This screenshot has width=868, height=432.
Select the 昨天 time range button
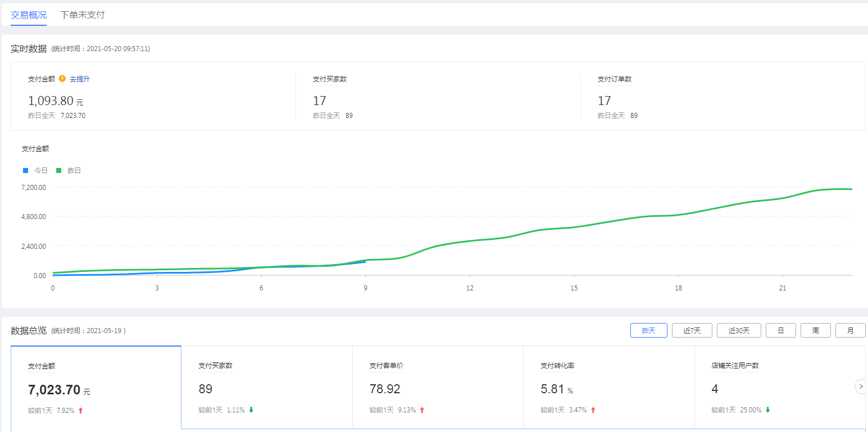648,330
